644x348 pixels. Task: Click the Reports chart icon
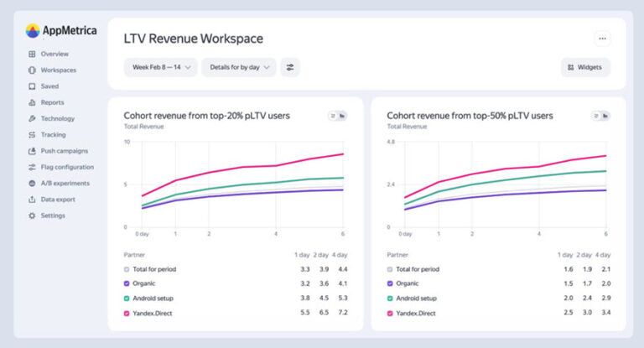[x=32, y=102]
